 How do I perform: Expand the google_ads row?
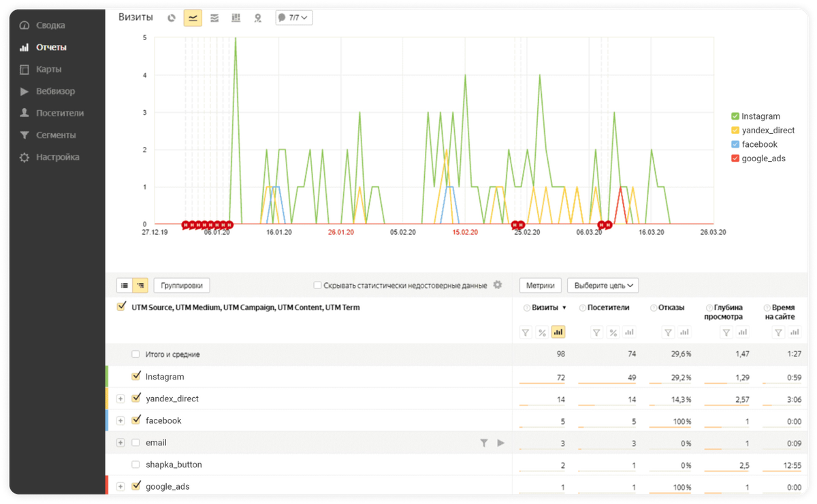pos(121,486)
